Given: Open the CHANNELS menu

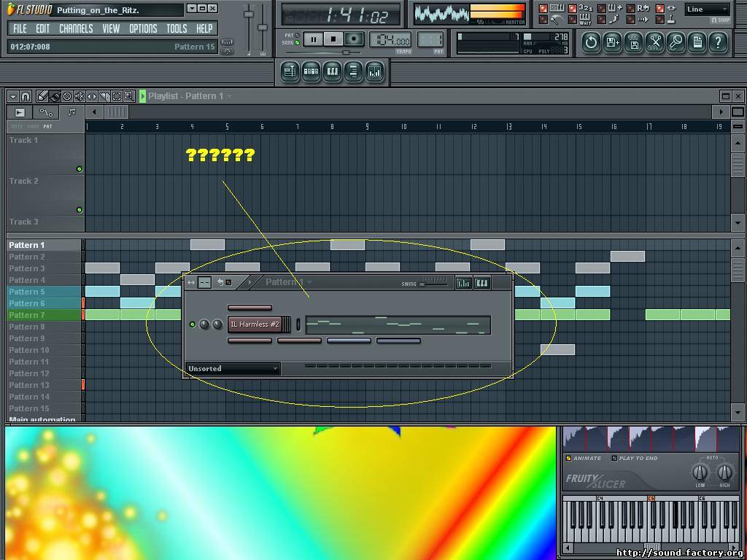Looking at the screenshot, I should coord(76,29).
